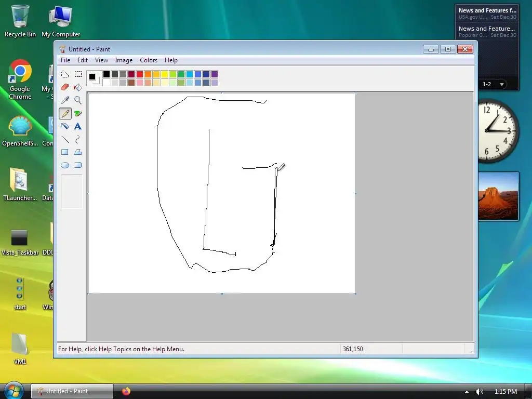
Task: Expand the feed gadget page arrow
Action: point(502,85)
